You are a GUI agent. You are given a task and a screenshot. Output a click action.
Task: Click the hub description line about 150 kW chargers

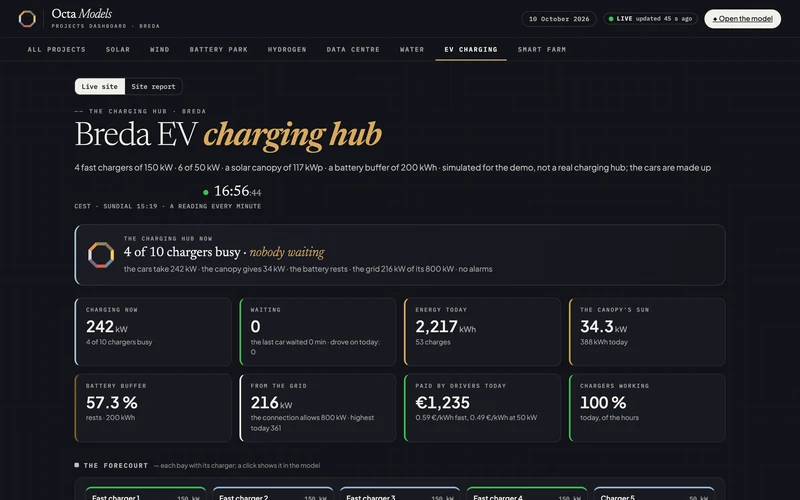point(392,167)
